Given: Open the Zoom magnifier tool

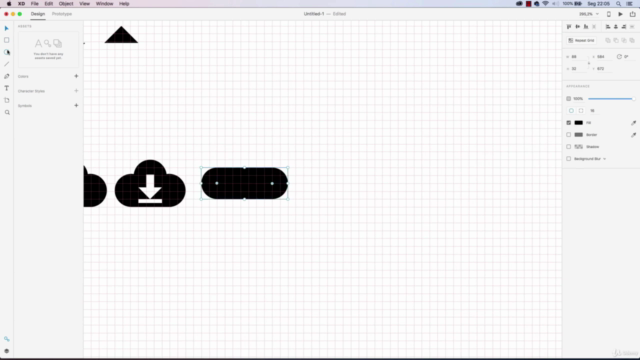Looking at the screenshot, I should [x=7, y=112].
